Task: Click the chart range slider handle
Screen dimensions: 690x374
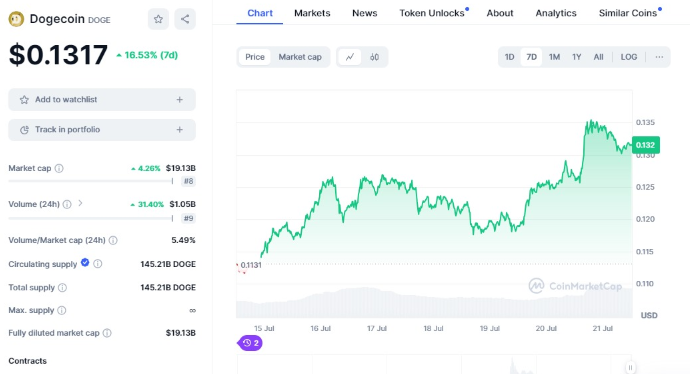Action: (630, 367)
